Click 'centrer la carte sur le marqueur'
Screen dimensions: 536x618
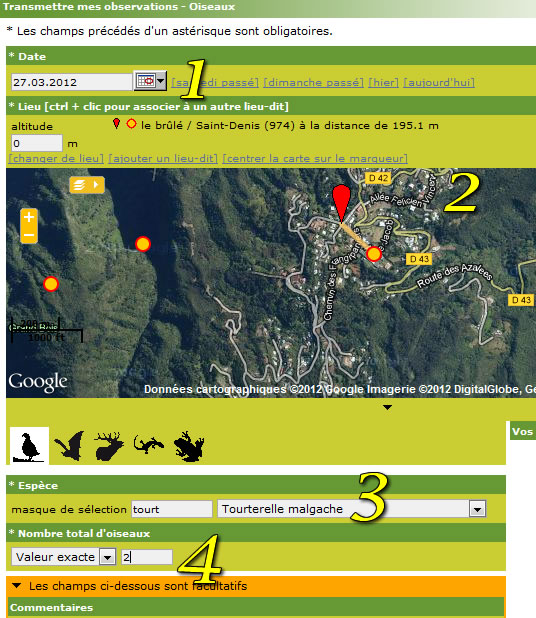315,158
